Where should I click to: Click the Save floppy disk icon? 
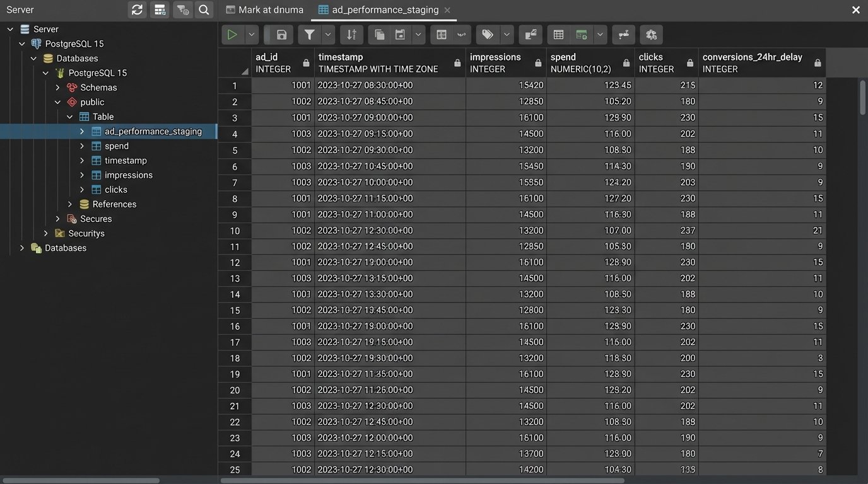pyautogui.click(x=281, y=35)
